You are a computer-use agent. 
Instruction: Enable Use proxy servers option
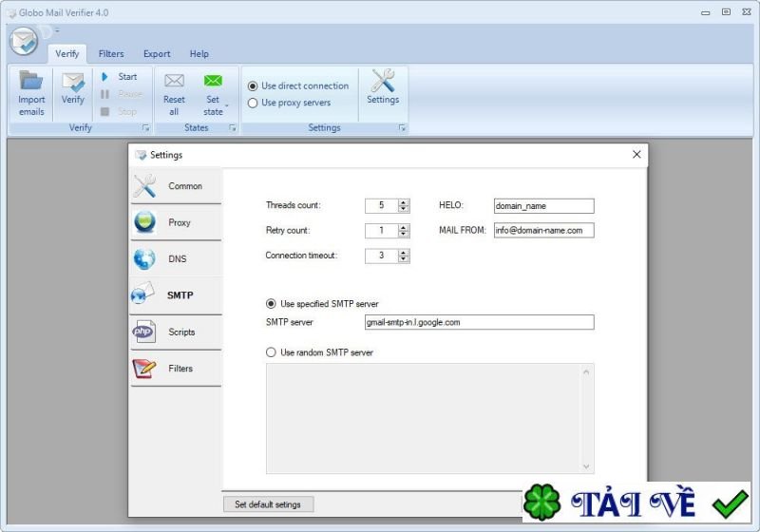point(253,103)
